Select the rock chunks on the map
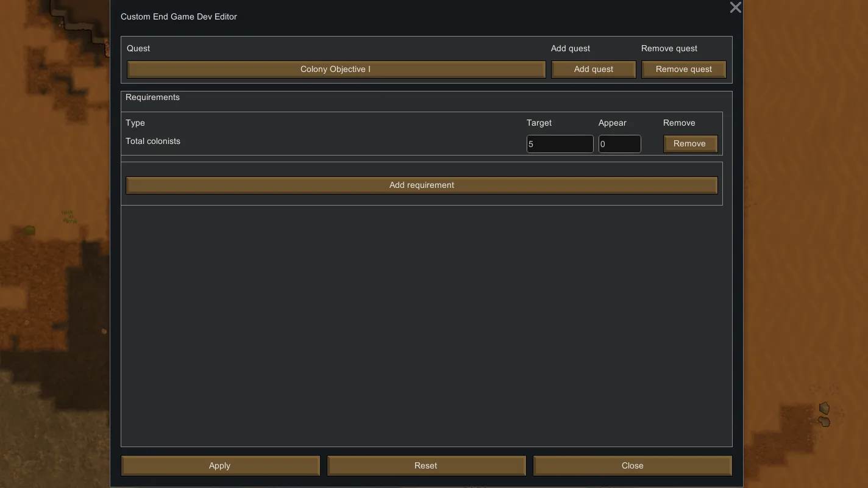This screenshot has width=868, height=488. 824,414
